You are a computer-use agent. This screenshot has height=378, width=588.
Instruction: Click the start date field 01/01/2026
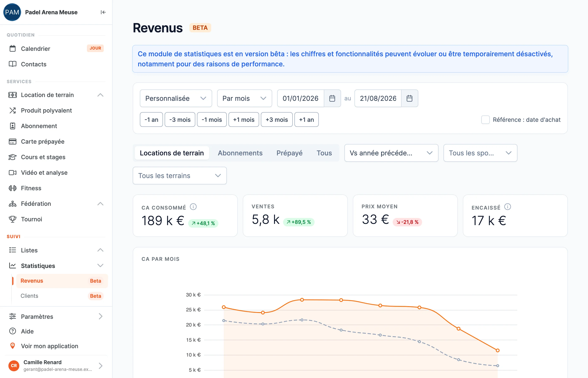tap(300, 98)
